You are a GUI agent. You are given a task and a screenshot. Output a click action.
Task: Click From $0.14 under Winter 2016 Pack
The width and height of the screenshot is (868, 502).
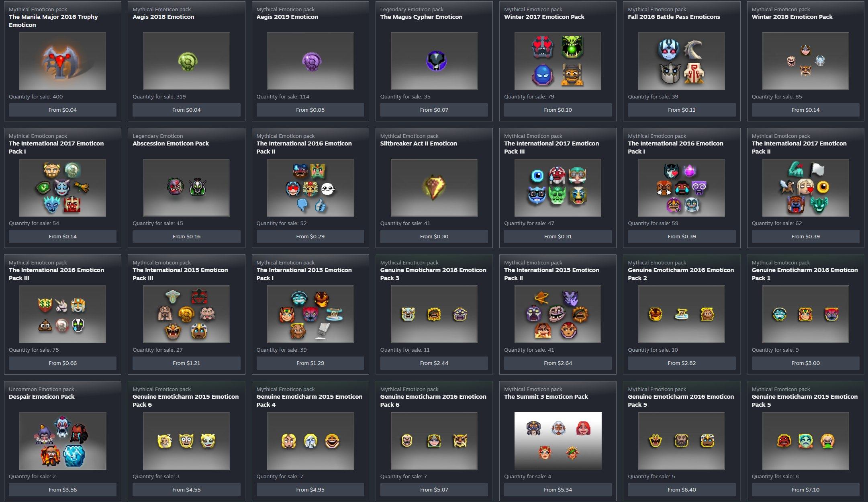coord(806,110)
